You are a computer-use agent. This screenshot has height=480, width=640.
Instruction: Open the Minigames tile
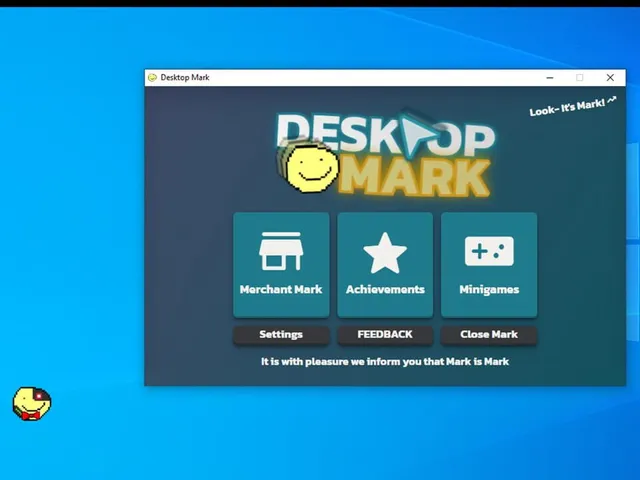point(489,264)
